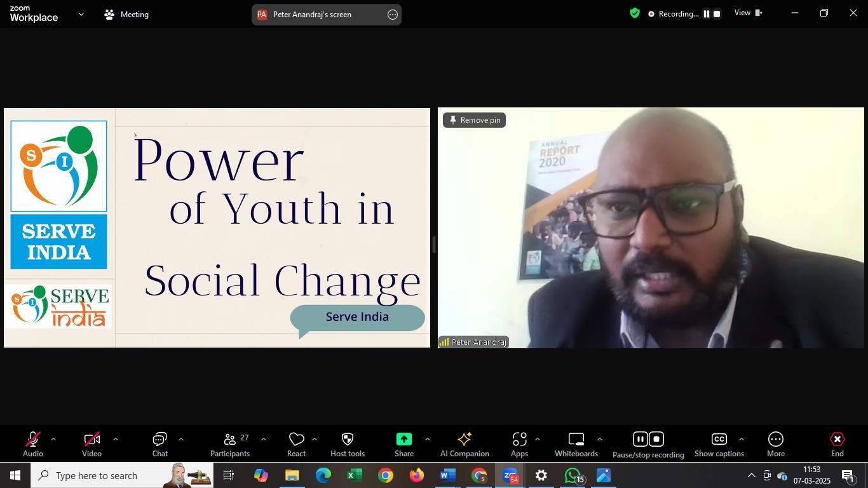868x488 pixels.
Task: Show hidden tray icons chevron
Action: pyautogui.click(x=751, y=475)
